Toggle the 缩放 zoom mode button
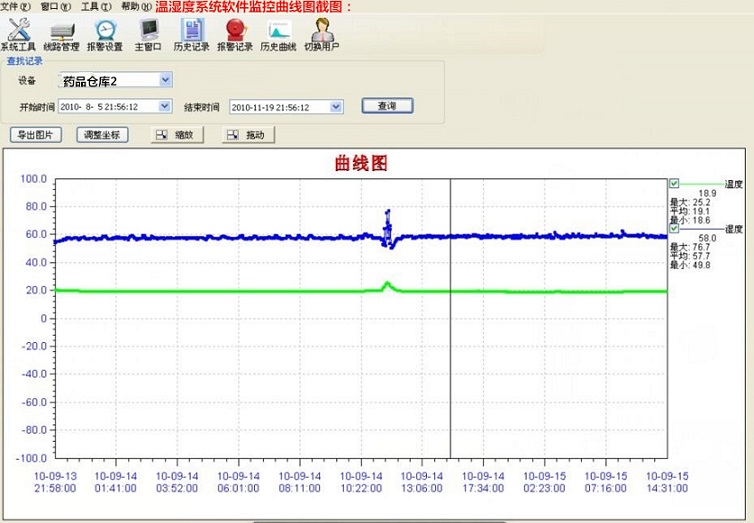The width and height of the screenshot is (754, 523). tap(177, 135)
